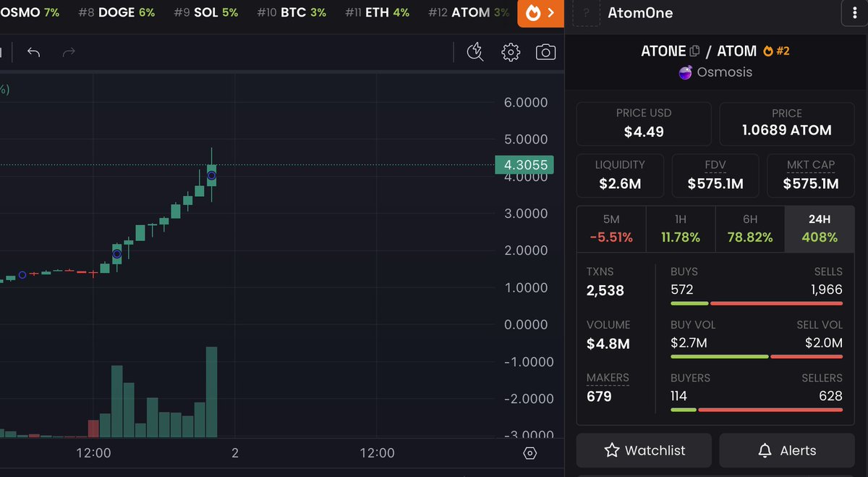Click the MAKERS 679 stat
Image resolution: width=868 pixels, height=477 pixels.
tap(608, 388)
